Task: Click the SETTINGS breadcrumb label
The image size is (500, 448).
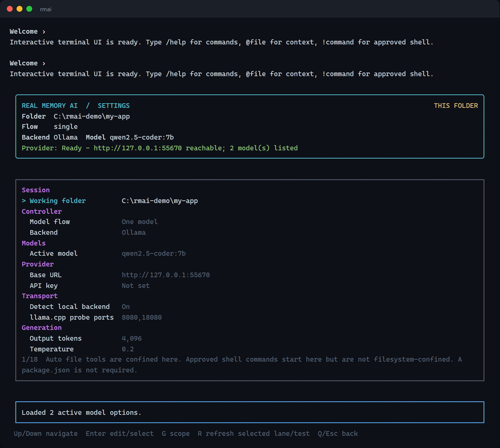Action: click(114, 106)
